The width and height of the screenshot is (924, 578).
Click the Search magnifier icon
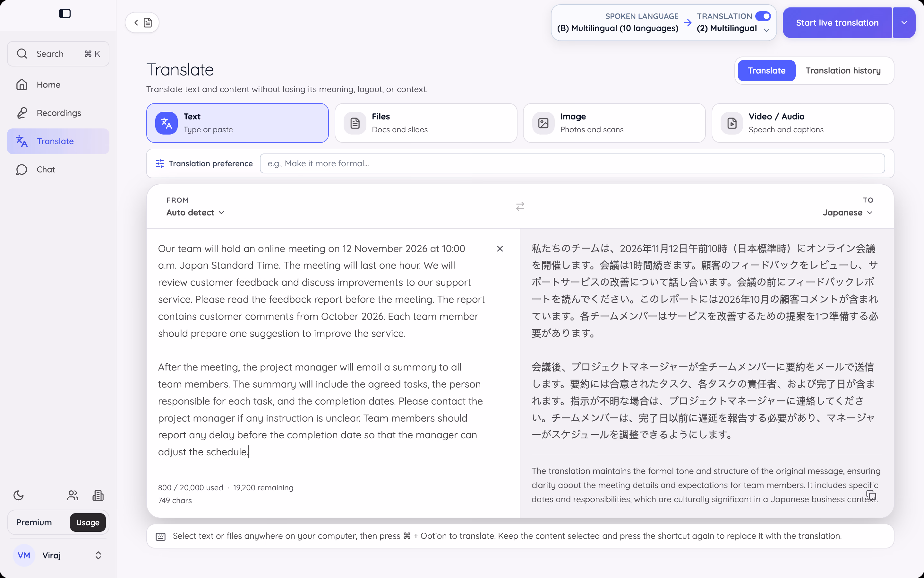22,54
